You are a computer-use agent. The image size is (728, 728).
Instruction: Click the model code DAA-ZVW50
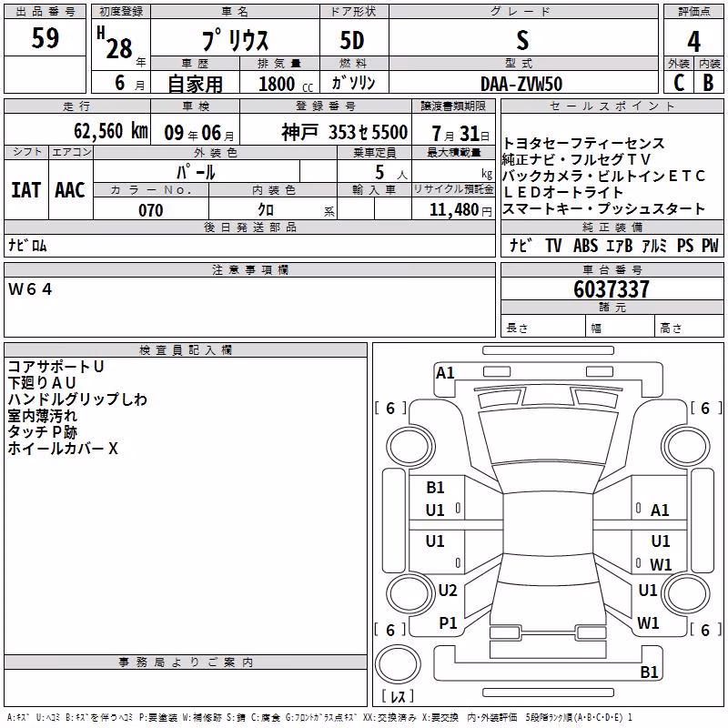pos(521,84)
